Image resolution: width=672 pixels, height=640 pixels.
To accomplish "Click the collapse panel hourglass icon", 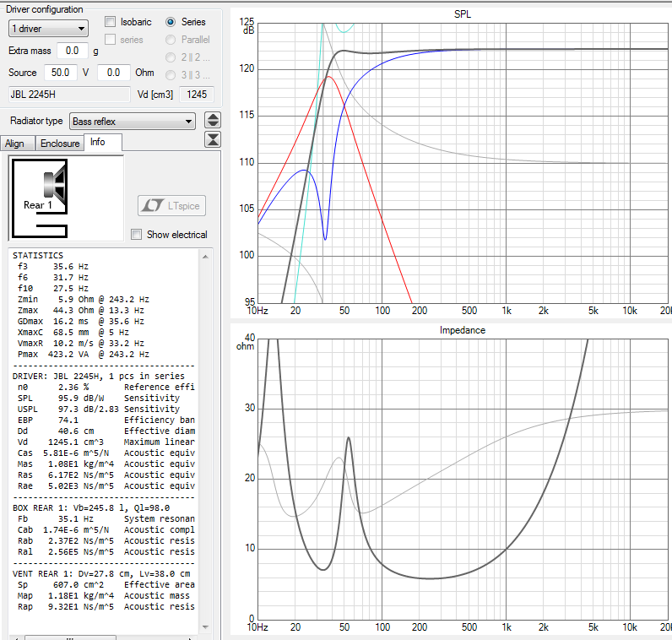I will tap(213, 140).
